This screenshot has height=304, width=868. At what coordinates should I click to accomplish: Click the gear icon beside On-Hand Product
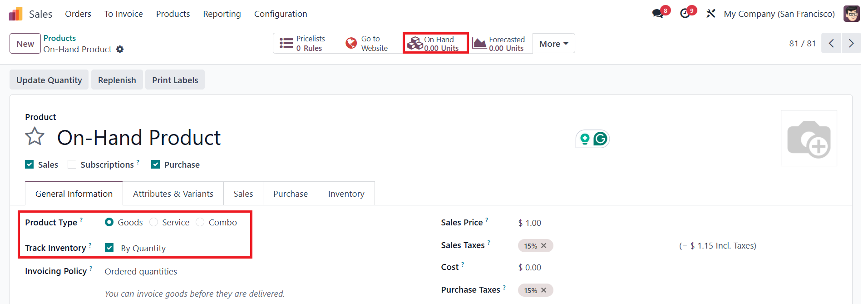coord(120,49)
